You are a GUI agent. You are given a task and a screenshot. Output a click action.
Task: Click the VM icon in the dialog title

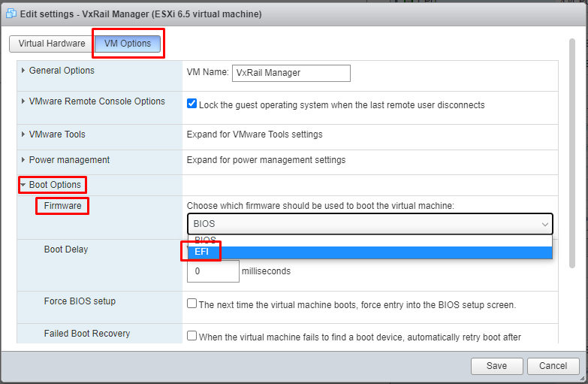click(12, 14)
